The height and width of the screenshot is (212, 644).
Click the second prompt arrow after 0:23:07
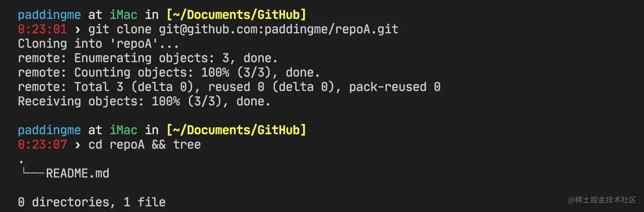point(78,145)
